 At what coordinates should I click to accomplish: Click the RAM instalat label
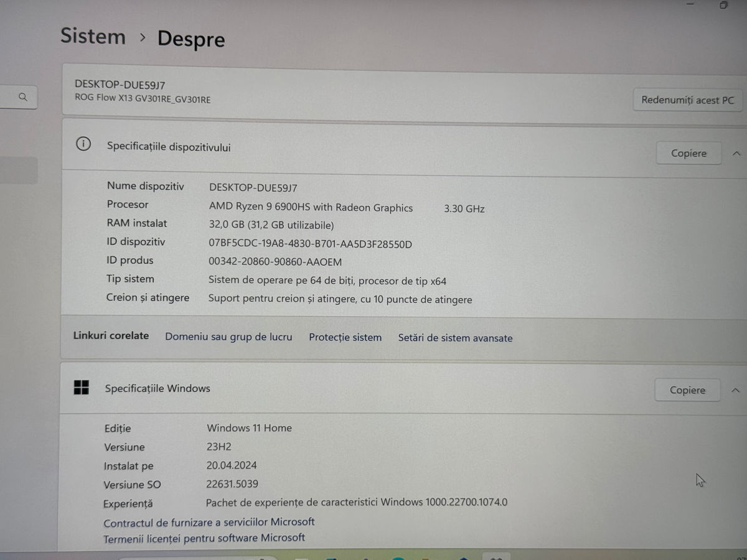[137, 223]
